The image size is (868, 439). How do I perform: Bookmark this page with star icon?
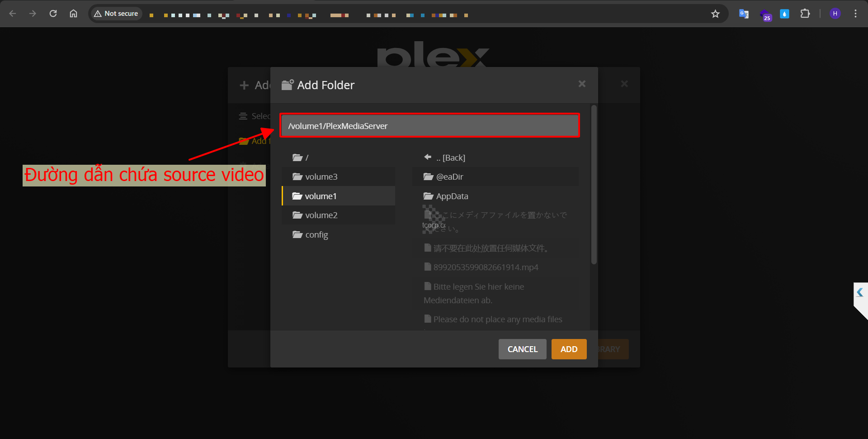[x=715, y=14]
